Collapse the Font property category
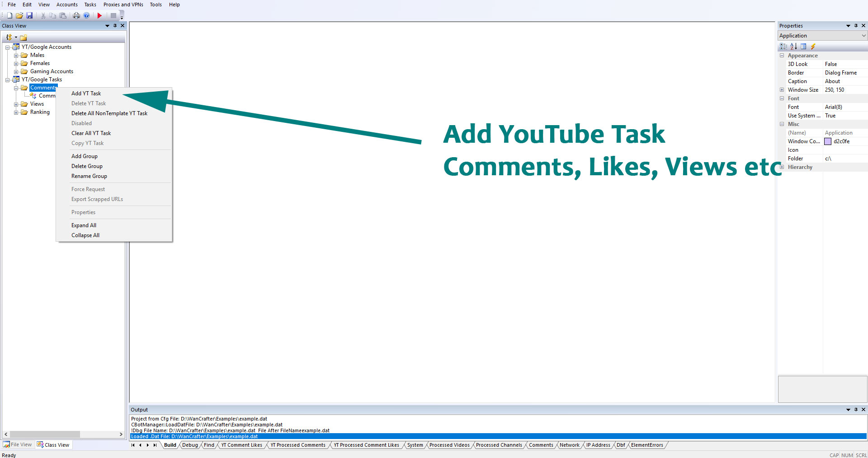This screenshot has height=458, width=868. (782, 98)
